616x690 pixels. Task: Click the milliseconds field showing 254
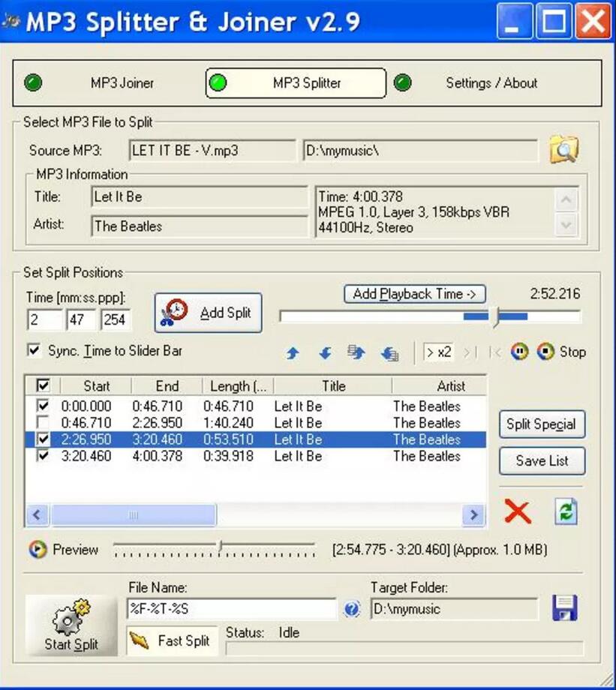tap(116, 319)
